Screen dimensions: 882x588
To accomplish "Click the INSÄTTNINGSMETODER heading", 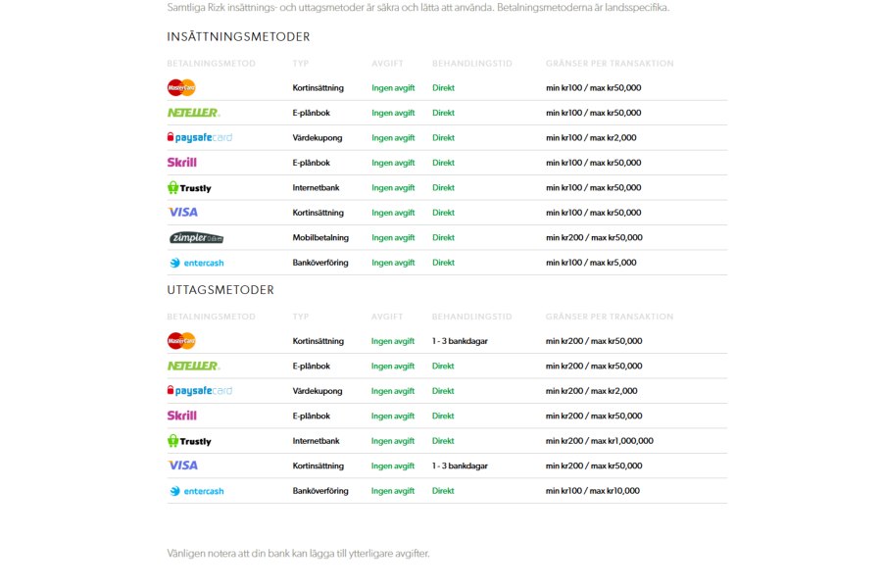I will [238, 37].
